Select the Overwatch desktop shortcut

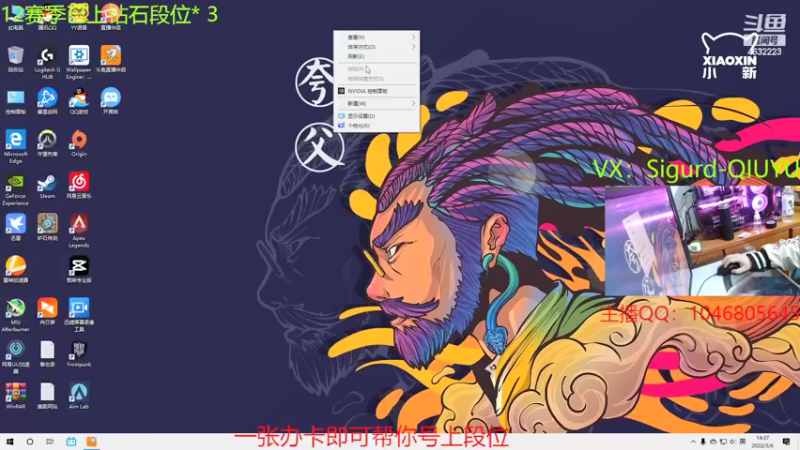click(47, 143)
